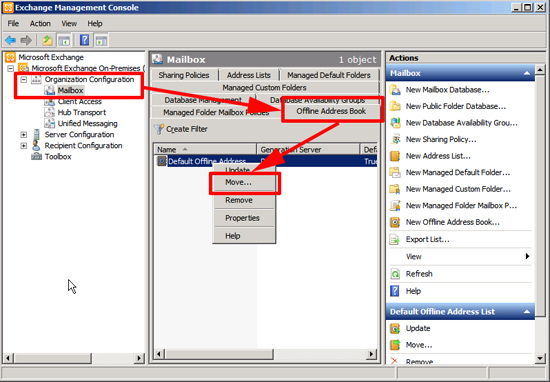Select Hub Transport in the tree
The image size is (550, 382).
click(82, 113)
